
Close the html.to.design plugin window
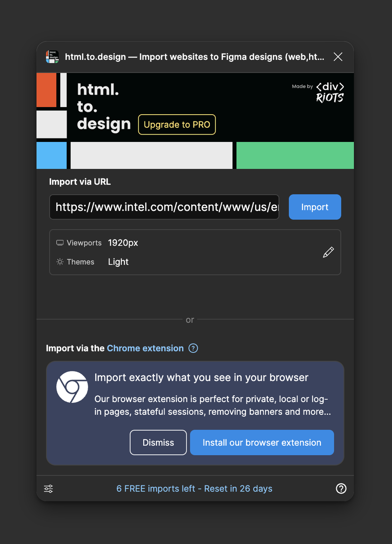(x=338, y=57)
